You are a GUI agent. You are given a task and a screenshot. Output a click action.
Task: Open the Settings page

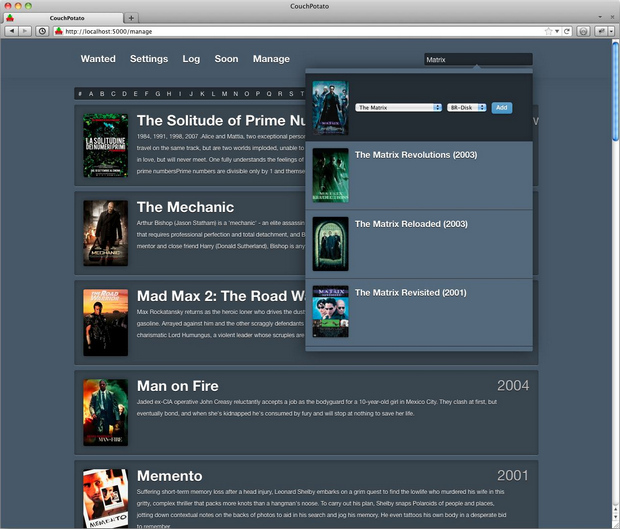[x=149, y=59]
